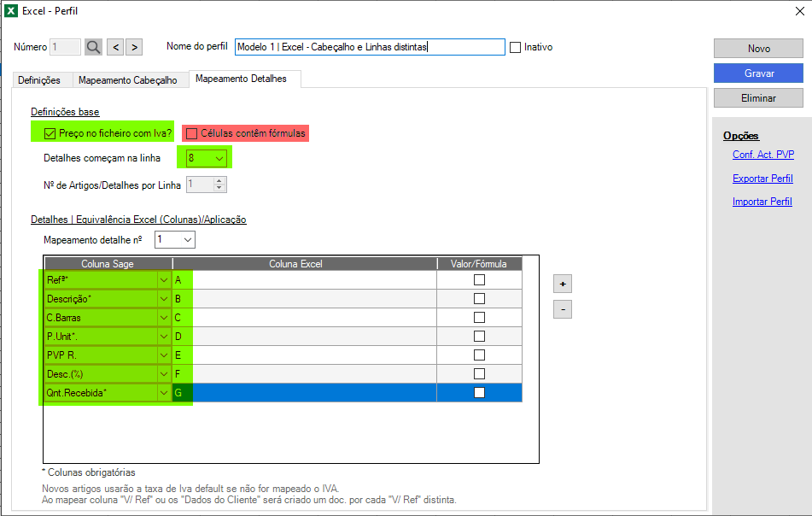This screenshot has width=812, height=516.
Task: Expand the PVP R. Coluna Sage dropdown
Action: 164,355
